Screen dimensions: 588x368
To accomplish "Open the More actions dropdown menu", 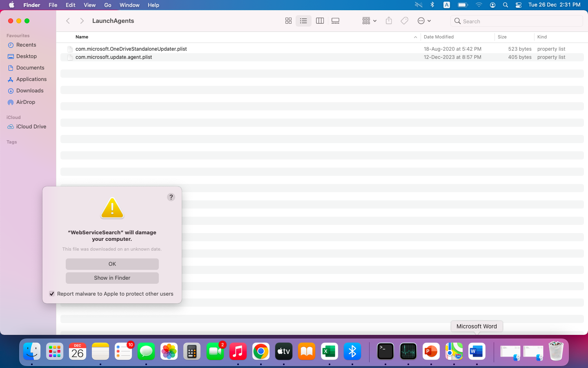I will 424,20.
